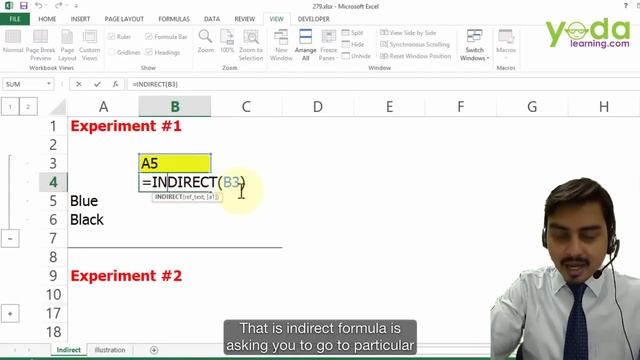Screen dimensions: 640x360
Task: Click the Undo arrow icon
Action: click(38, 6)
